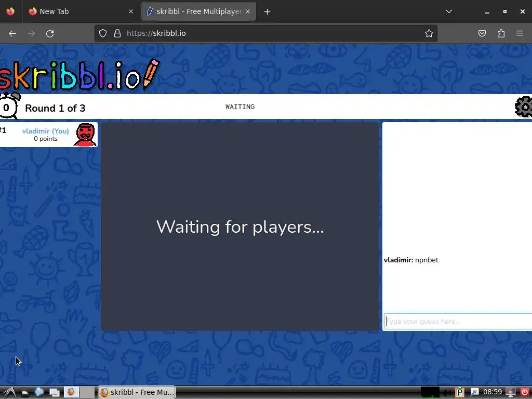Click the taskbar clock showing 08:59
Screen dimensions: 532x399
point(493,392)
